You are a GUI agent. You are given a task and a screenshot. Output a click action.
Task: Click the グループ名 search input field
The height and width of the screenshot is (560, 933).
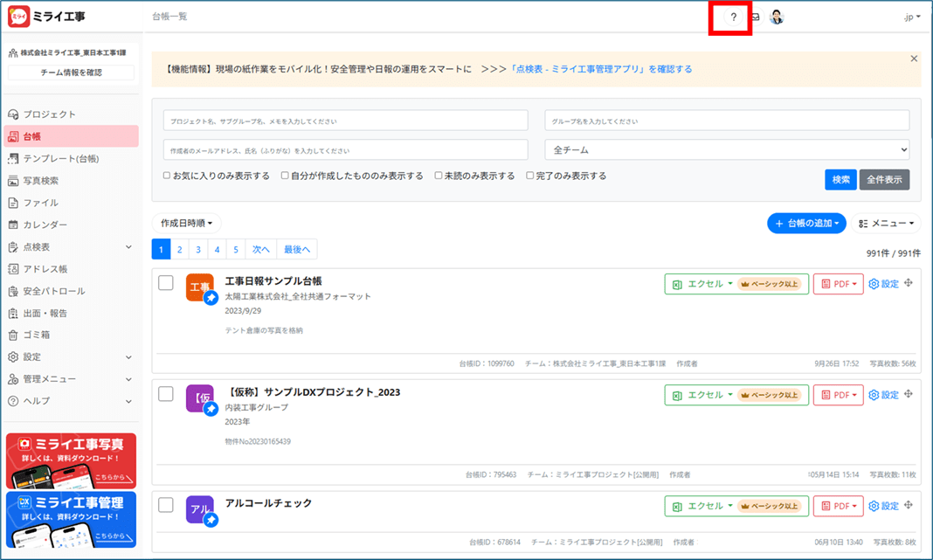click(727, 121)
